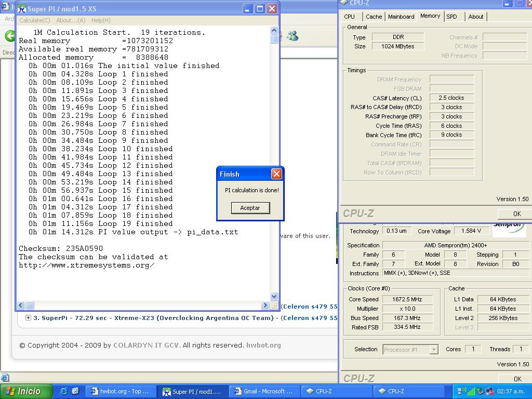This screenshot has height=399, width=532.
Task: Switch to the CPU tab in CPU-Z
Action: tap(349, 17)
